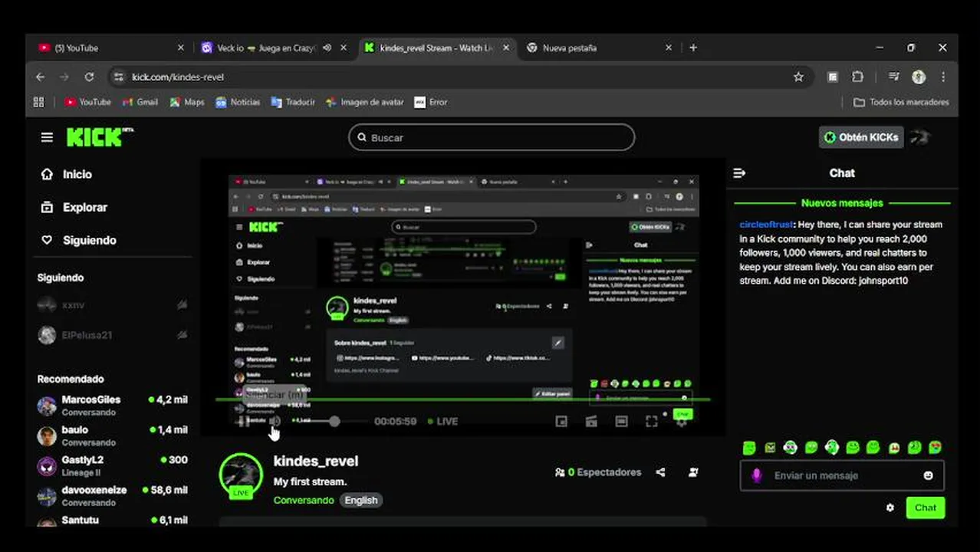Screen dimensions: 980x552
Task: Open recommended channel GastlyL2
Action: pos(113,465)
